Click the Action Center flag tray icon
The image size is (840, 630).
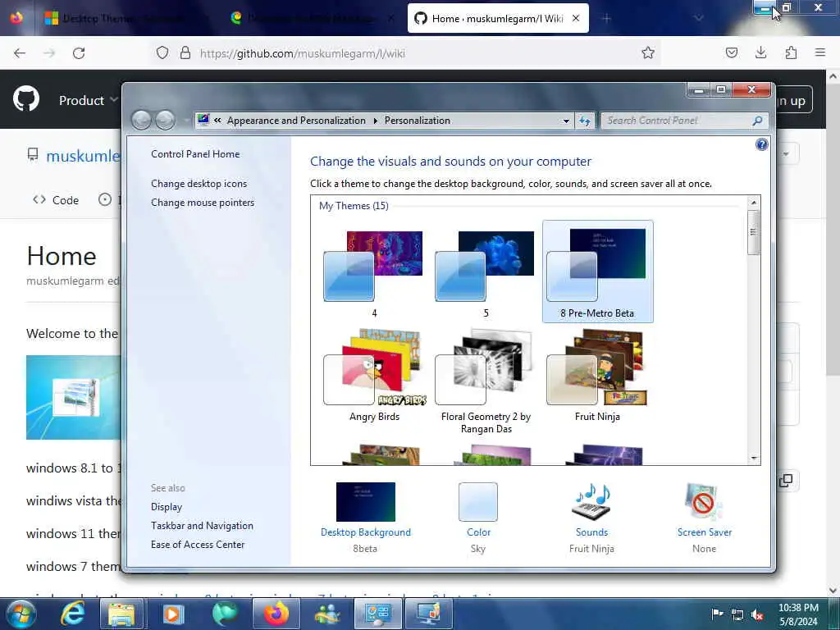tap(717, 614)
